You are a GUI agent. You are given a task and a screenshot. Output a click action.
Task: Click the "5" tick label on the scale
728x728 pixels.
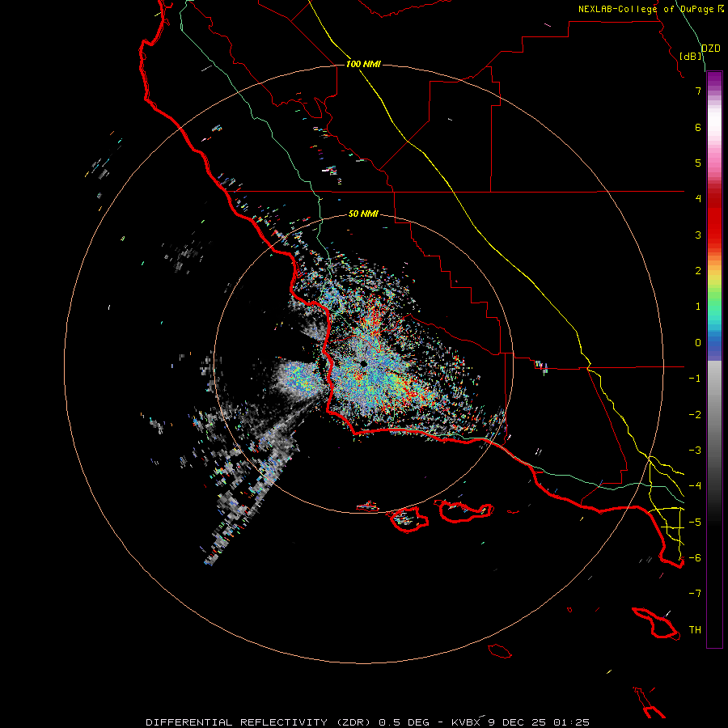(x=698, y=163)
